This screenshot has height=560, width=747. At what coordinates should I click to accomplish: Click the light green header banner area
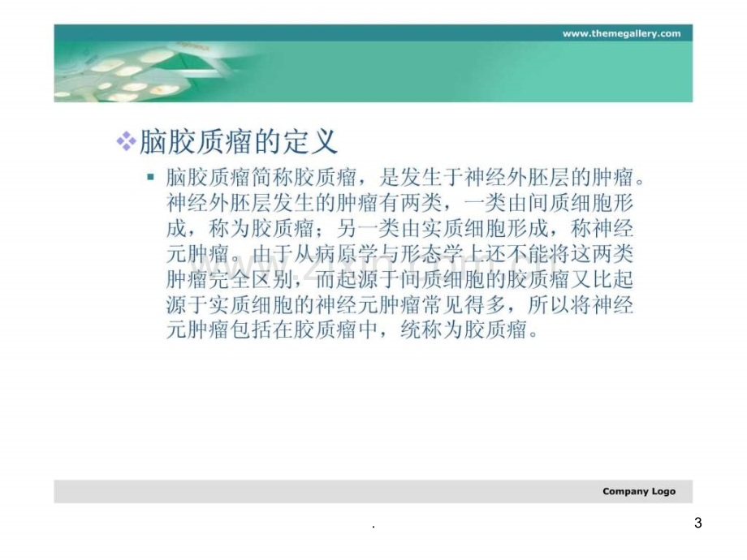click(477, 71)
